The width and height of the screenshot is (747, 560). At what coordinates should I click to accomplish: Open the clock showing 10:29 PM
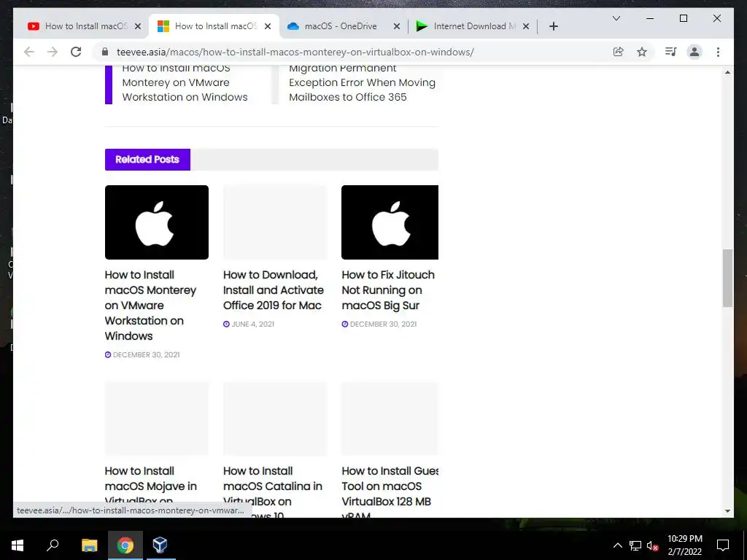(x=684, y=545)
